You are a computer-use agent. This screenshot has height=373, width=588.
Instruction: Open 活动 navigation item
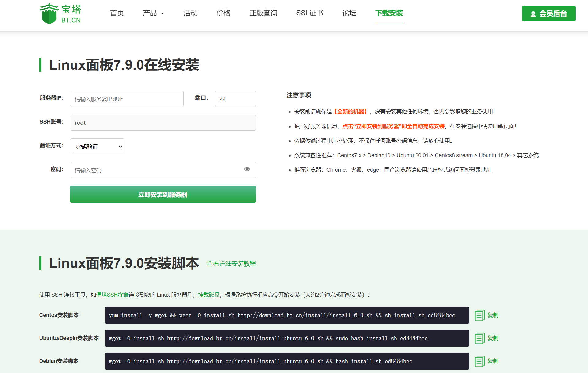pos(190,13)
